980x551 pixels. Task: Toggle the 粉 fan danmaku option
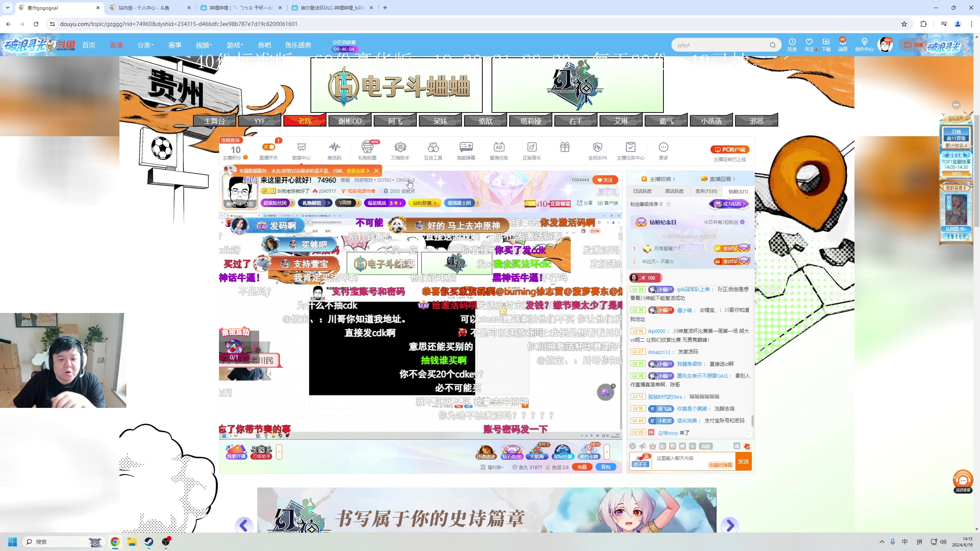[663, 446]
